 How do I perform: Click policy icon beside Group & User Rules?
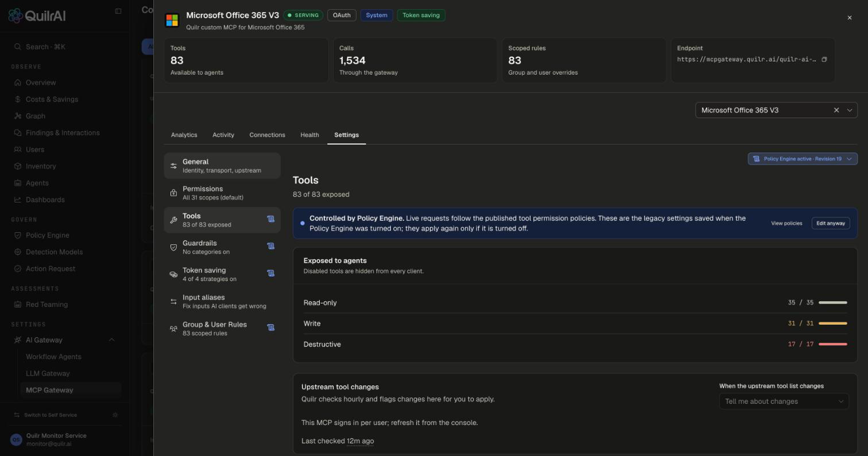point(270,328)
